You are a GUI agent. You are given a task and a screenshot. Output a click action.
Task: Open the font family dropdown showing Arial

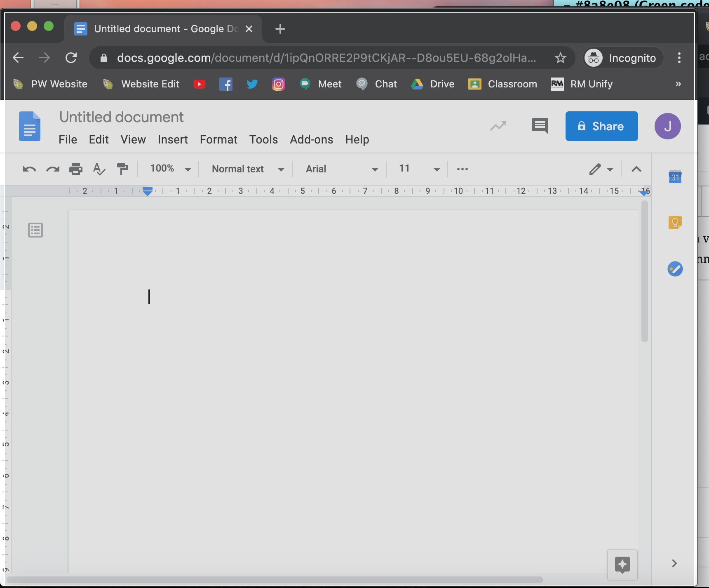(x=339, y=169)
